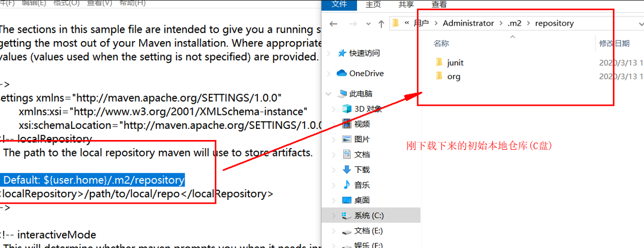
Task: Select 桌面 in navigation pane
Action: click(362, 200)
